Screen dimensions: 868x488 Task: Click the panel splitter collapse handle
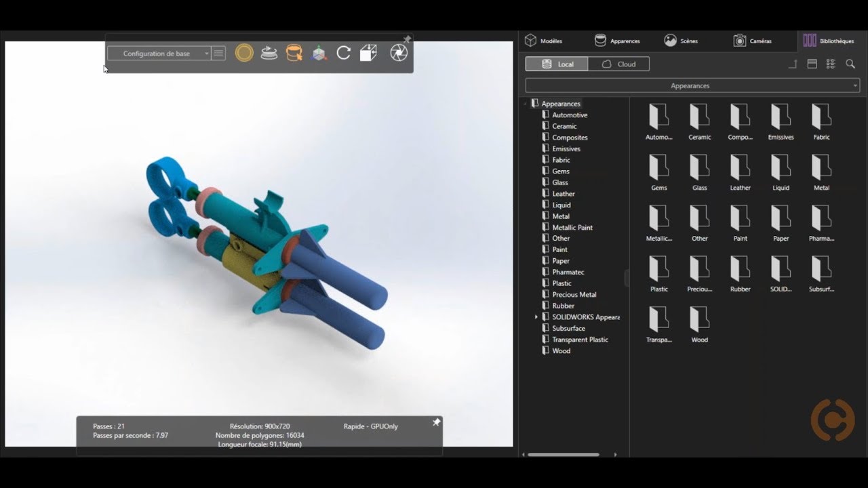[x=627, y=278]
